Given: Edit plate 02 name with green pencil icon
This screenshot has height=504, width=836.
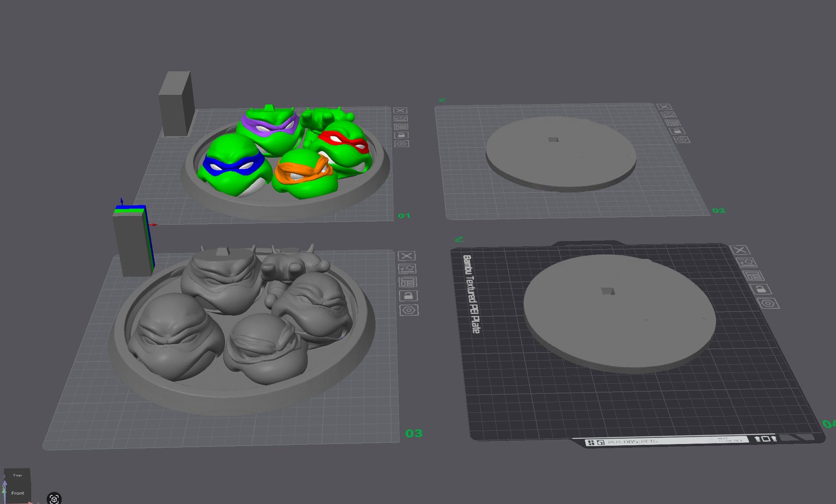Looking at the screenshot, I should [x=442, y=100].
